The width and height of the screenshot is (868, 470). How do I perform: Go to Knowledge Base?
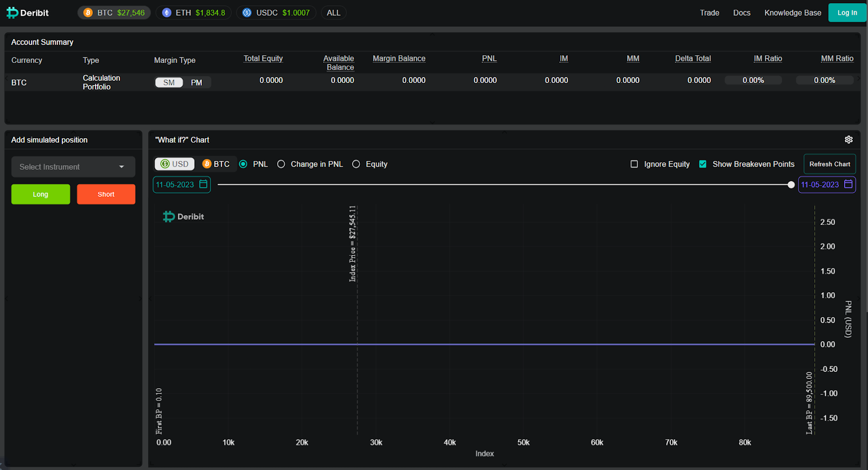(792, 12)
